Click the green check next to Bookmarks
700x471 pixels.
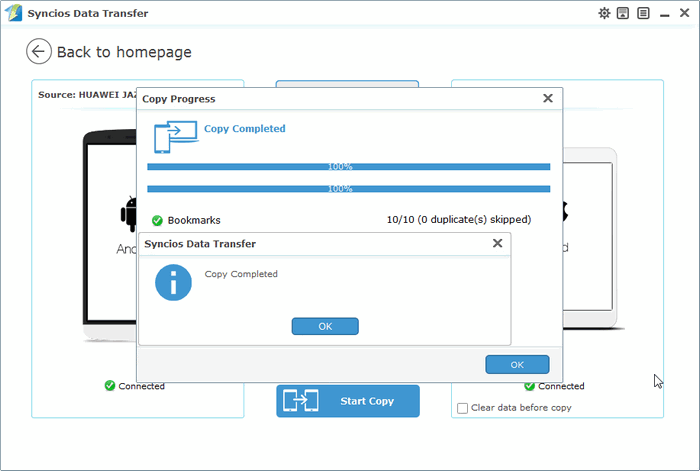click(x=157, y=221)
